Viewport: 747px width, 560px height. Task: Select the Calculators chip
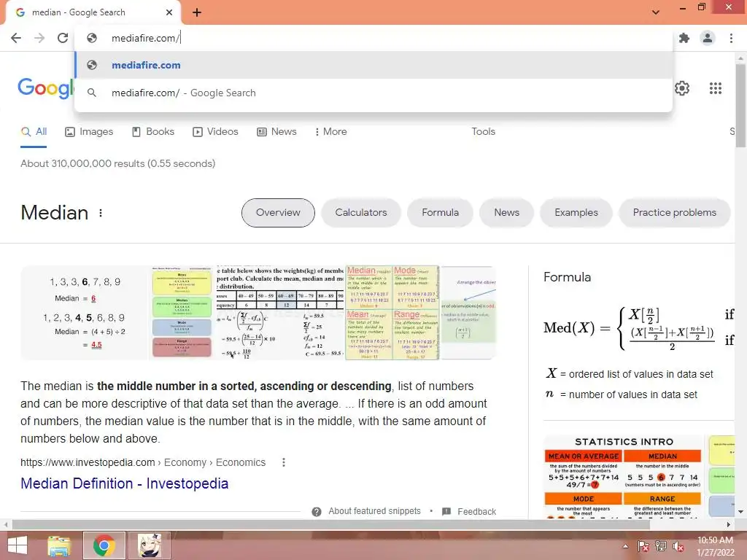click(x=361, y=213)
